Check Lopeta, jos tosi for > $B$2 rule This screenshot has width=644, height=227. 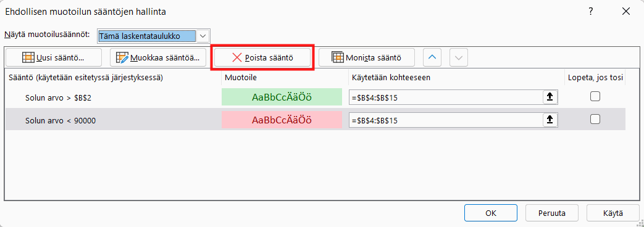pos(595,96)
